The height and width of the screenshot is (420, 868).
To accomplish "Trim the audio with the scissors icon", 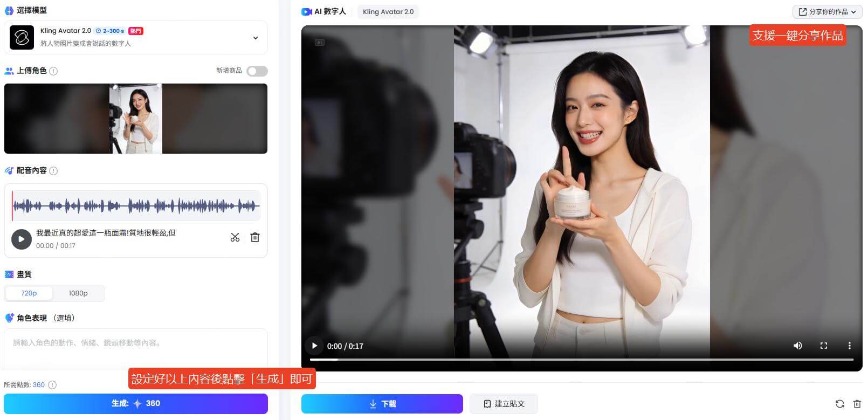I will tap(235, 237).
